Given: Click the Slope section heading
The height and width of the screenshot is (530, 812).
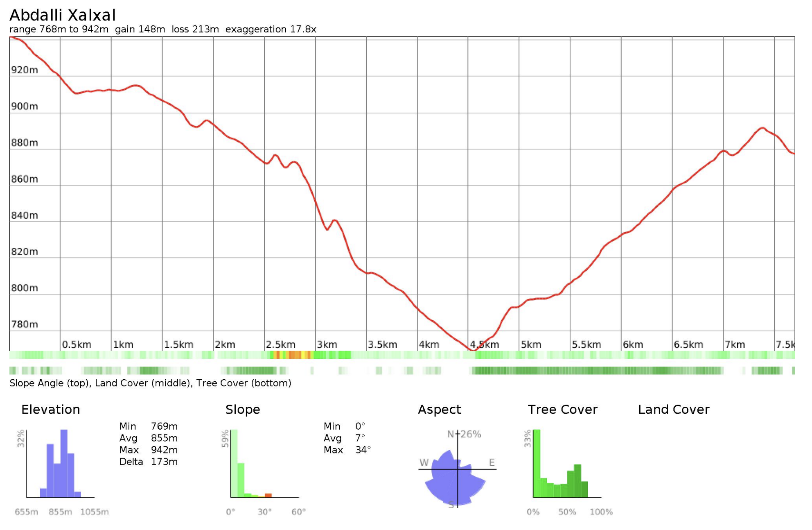Looking at the screenshot, I should [x=243, y=410].
